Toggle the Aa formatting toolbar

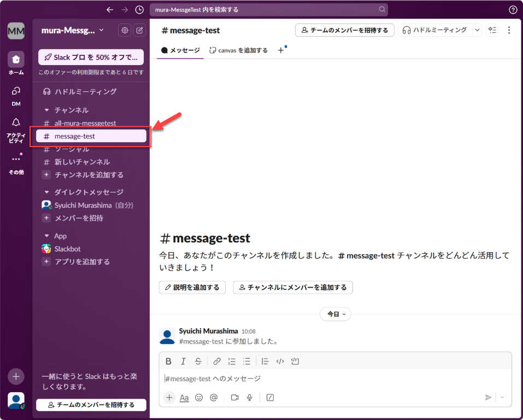[x=184, y=397]
